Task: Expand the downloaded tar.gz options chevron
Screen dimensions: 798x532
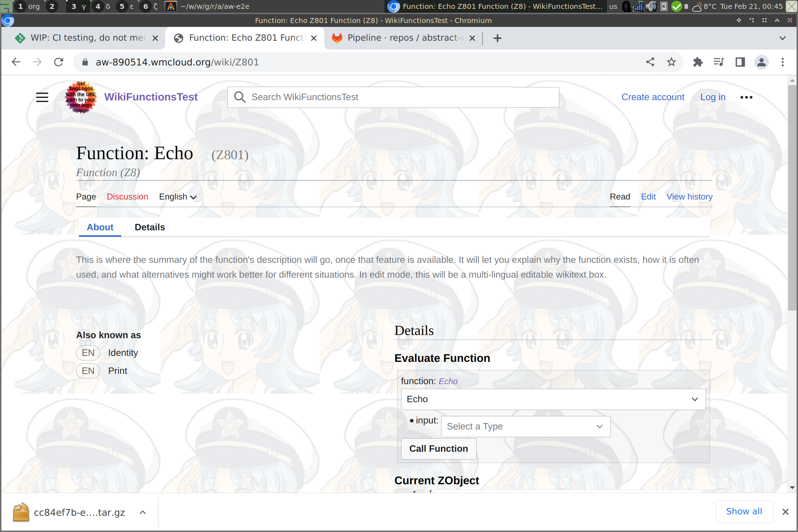Action: pos(143,513)
